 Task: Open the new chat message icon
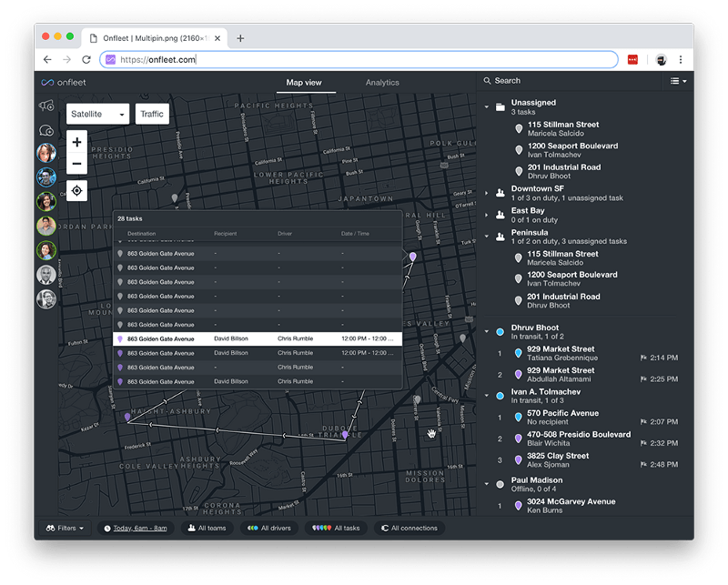[x=46, y=130]
